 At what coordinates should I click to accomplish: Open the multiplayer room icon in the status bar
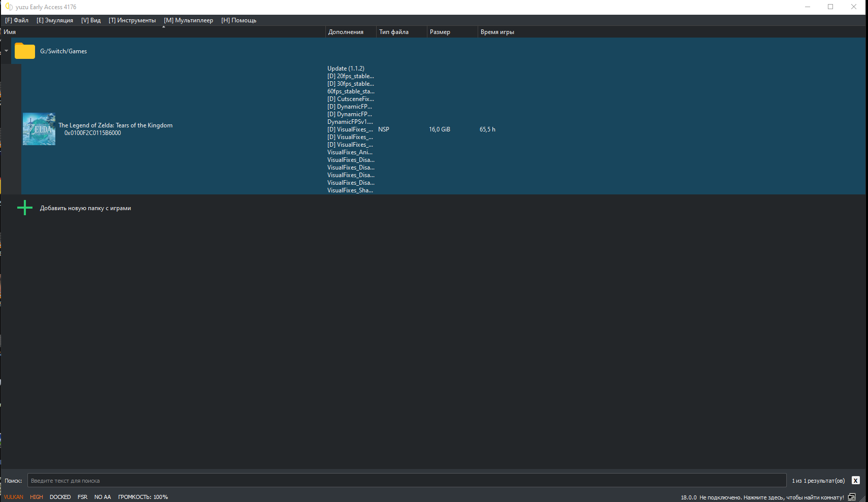click(852, 497)
